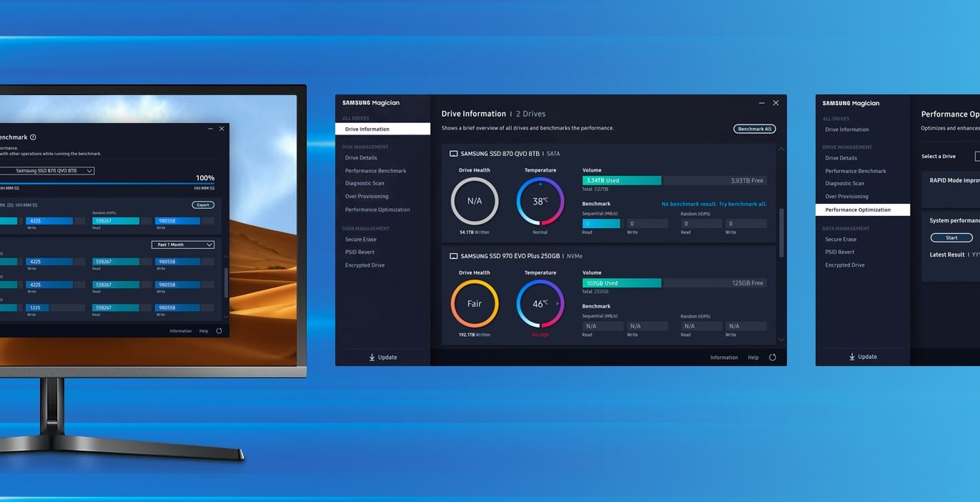
Task: Click scroll-up arrow in Drive Information list
Action: [x=781, y=149]
